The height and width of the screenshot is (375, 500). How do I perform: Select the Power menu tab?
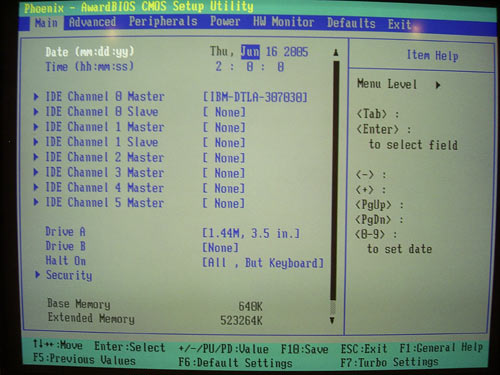click(x=225, y=21)
